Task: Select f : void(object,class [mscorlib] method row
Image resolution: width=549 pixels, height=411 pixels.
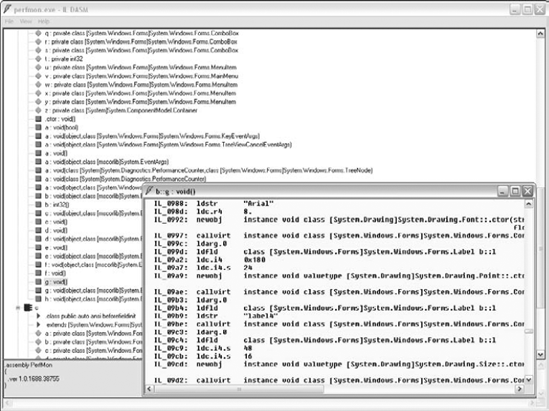Action: tap(93, 265)
